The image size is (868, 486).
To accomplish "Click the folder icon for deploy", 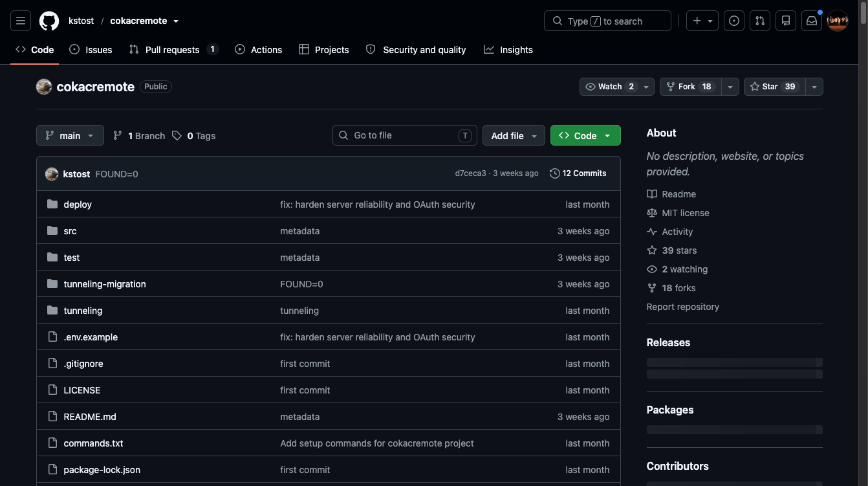I will click(x=52, y=204).
